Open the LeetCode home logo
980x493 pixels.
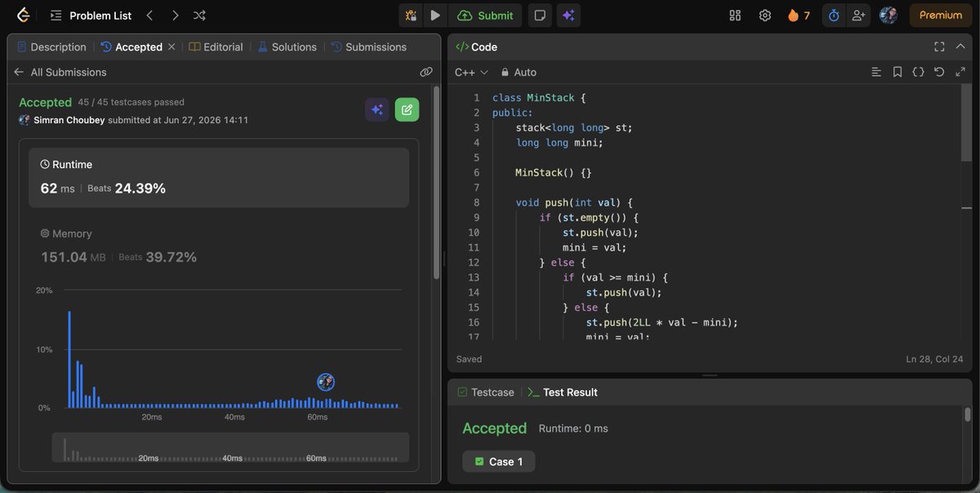pos(23,15)
